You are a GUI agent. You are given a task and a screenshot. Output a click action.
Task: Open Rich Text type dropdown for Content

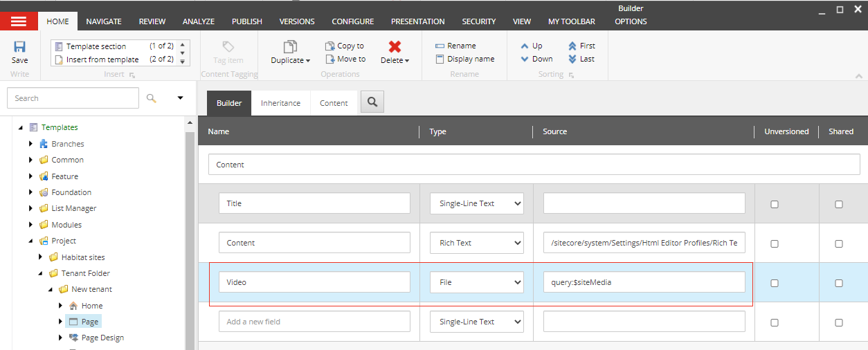coord(477,243)
